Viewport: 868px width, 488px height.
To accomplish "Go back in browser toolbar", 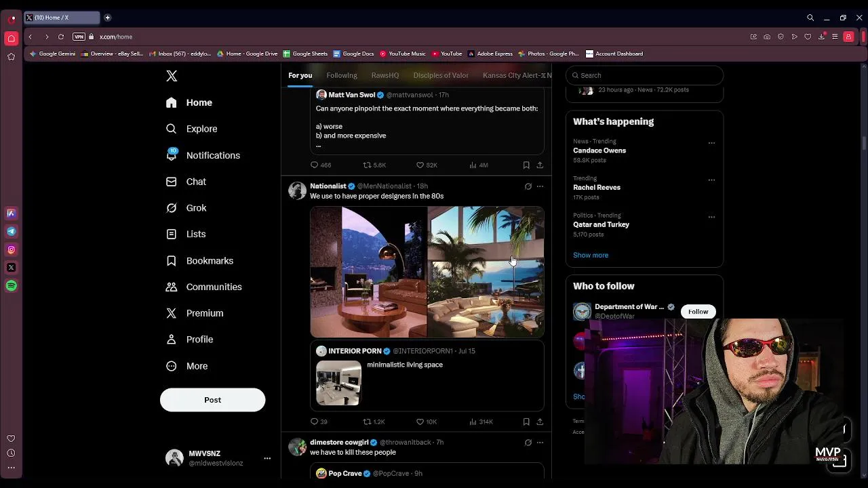I will (x=30, y=37).
